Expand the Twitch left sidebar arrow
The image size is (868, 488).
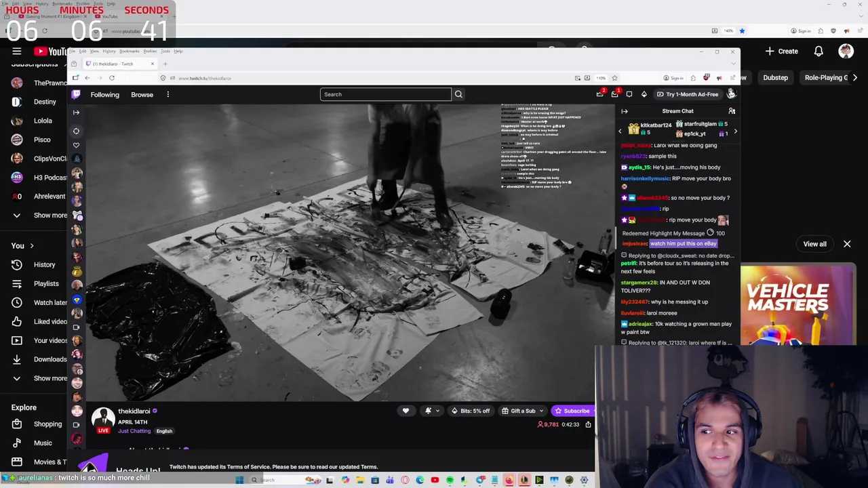click(77, 113)
